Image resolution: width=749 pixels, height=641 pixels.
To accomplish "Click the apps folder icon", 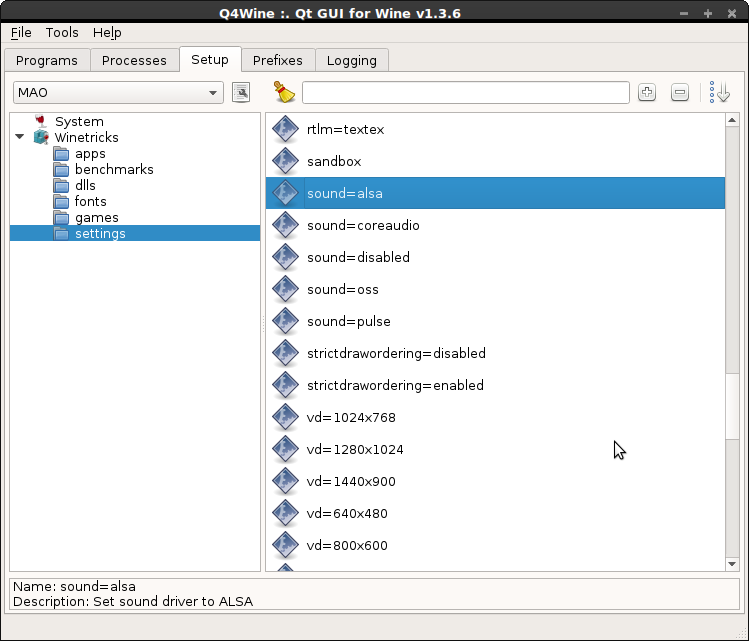I will click(61, 154).
